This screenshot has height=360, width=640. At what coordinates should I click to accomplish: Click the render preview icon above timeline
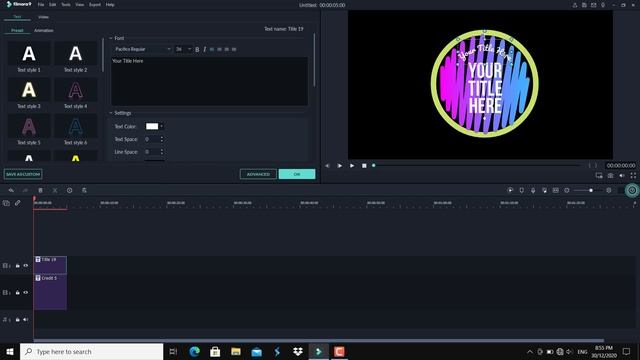pos(510,190)
